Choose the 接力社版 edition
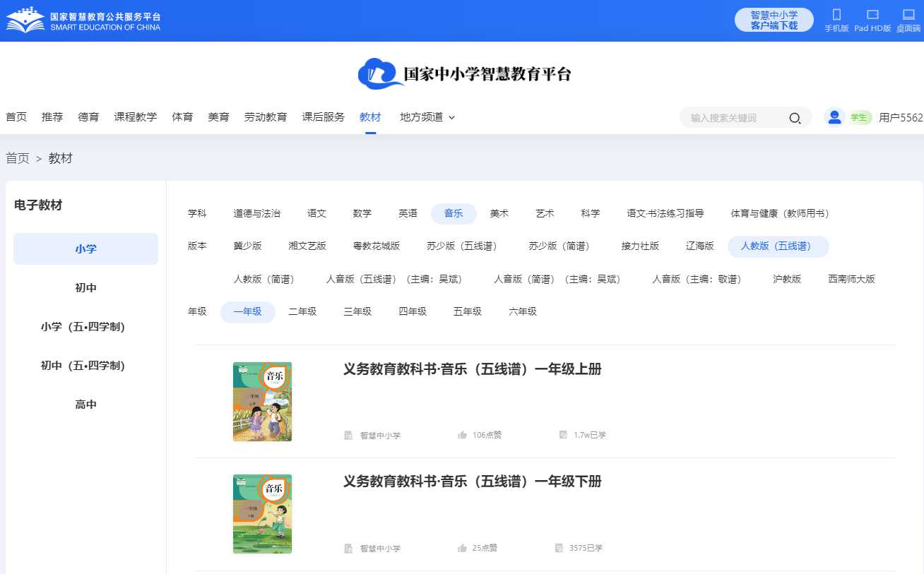Image resolution: width=924 pixels, height=574 pixels. (640, 246)
